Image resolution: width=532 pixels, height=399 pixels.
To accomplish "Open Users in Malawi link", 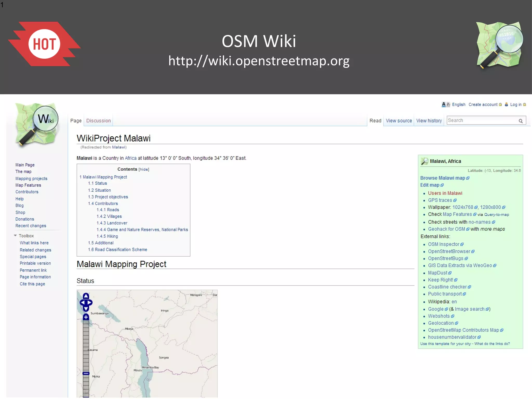I will tap(445, 193).
